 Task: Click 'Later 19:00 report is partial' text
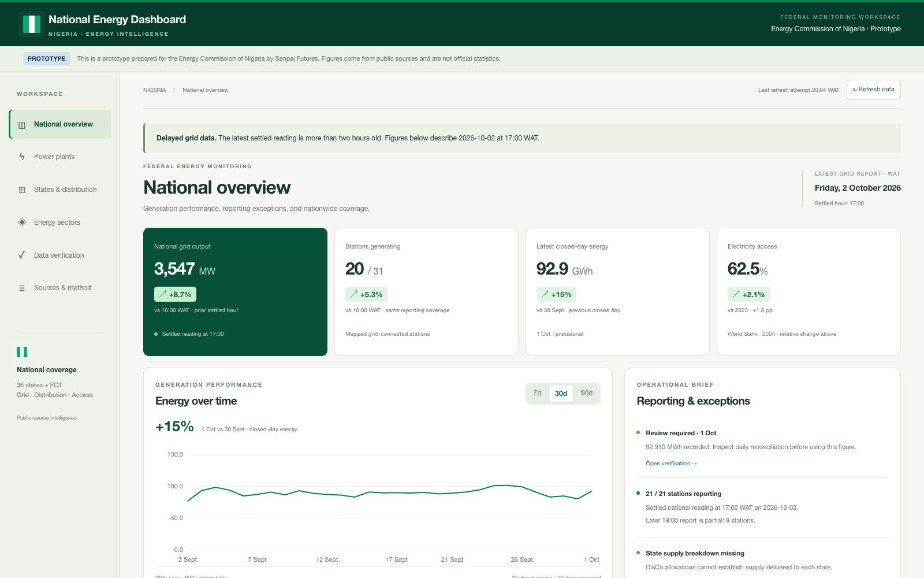point(700,520)
